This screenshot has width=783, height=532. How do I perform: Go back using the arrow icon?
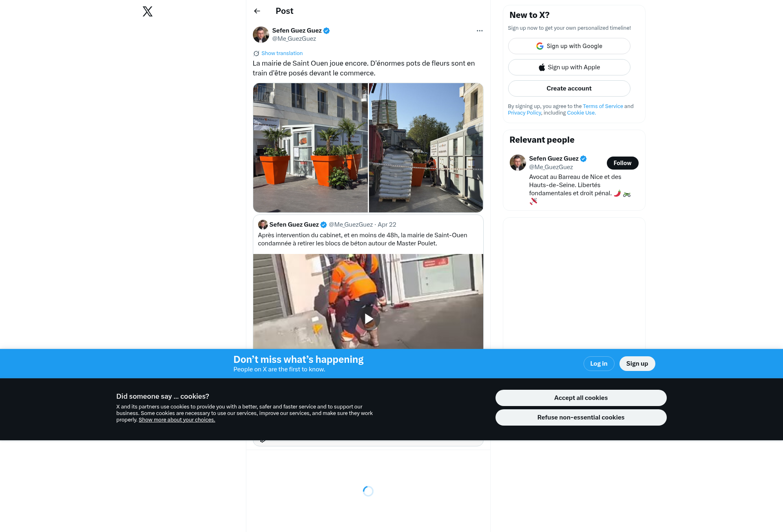pos(257,11)
